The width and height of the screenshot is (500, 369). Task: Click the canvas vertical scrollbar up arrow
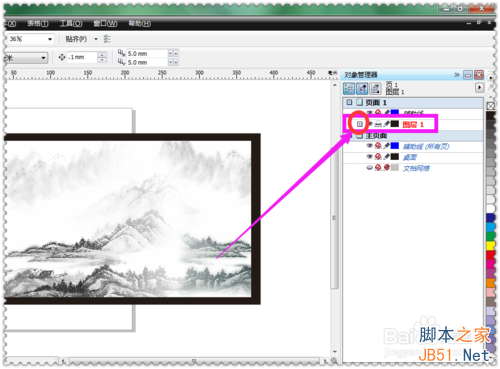pos(335,85)
